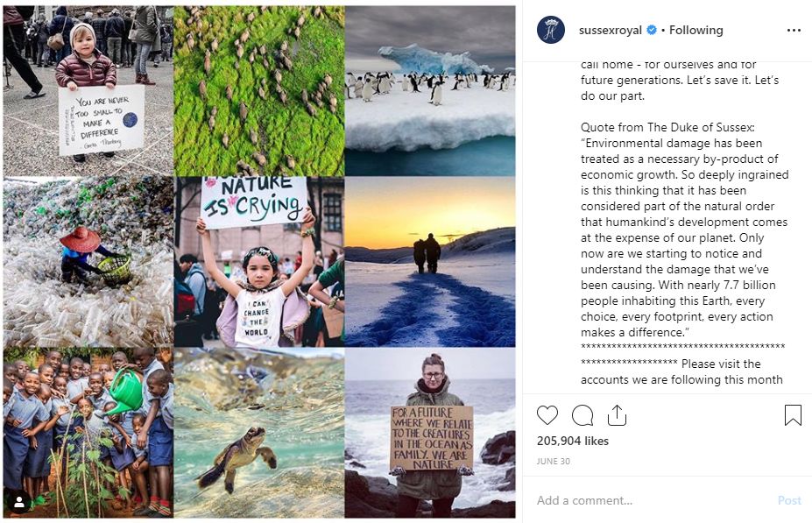812x523 pixels.
Task: Toggle the Following status button
Action: click(x=695, y=30)
